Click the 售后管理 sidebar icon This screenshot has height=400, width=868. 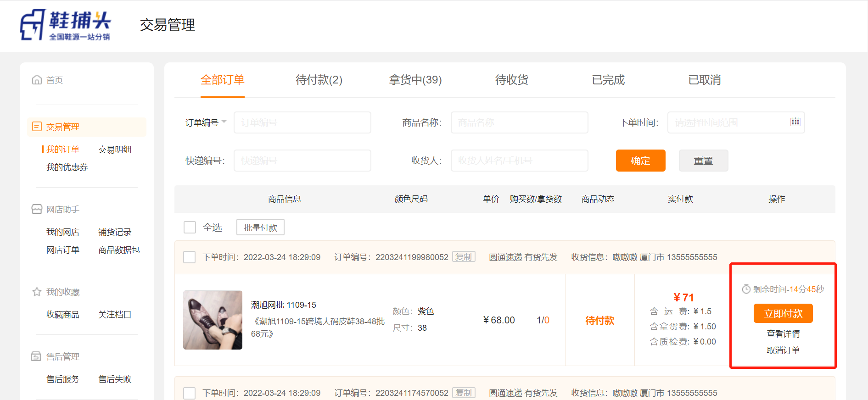click(36, 356)
